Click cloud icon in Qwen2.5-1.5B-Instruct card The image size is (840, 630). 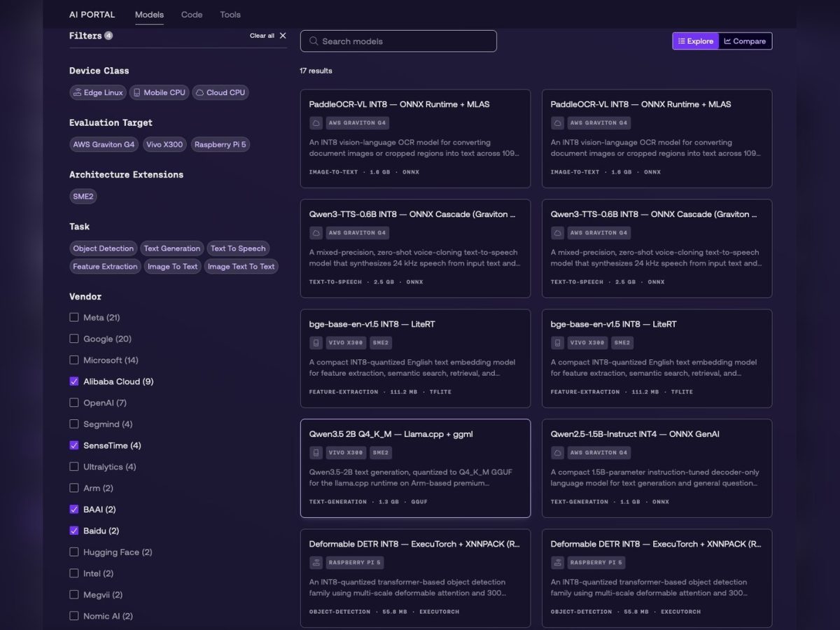click(558, 453)
